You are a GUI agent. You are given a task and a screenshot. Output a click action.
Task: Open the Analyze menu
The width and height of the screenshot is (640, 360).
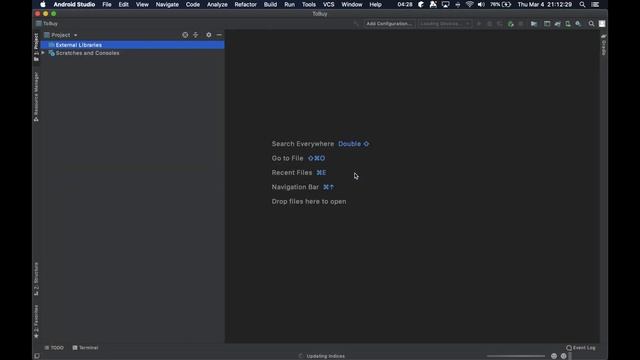[217, 4]
